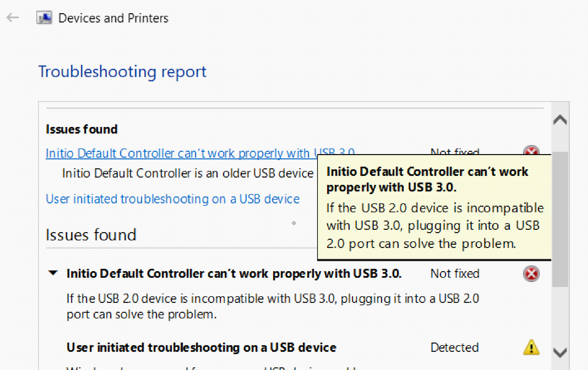Viewport: 588px width, 370px height.
Task: Click the Devices and Printers icon
Action: click(44, 18)
